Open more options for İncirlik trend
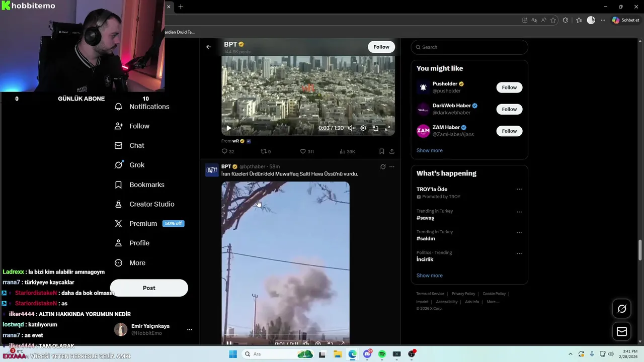The width and height of the screenshot is (644, 362). pos(519,254)
